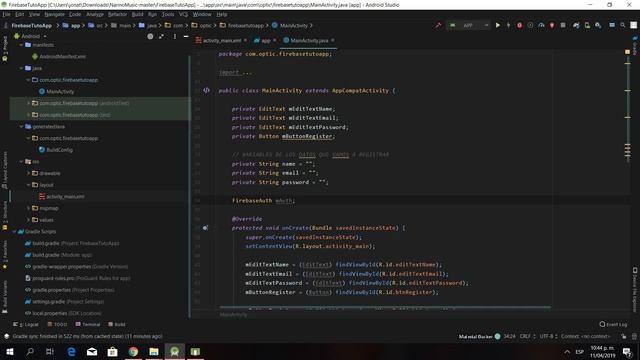
Task: Click the Make Project hammer icon
Action: coord(438,25)
